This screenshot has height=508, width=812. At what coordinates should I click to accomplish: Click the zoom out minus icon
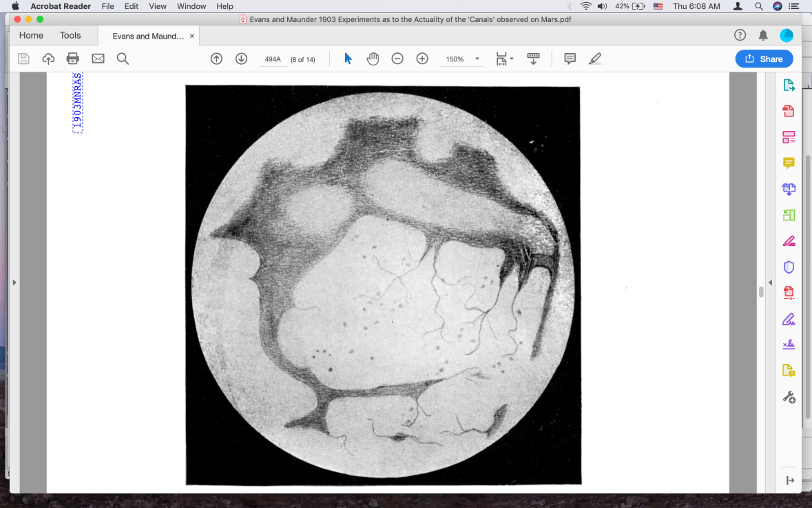tap(397, 59)
